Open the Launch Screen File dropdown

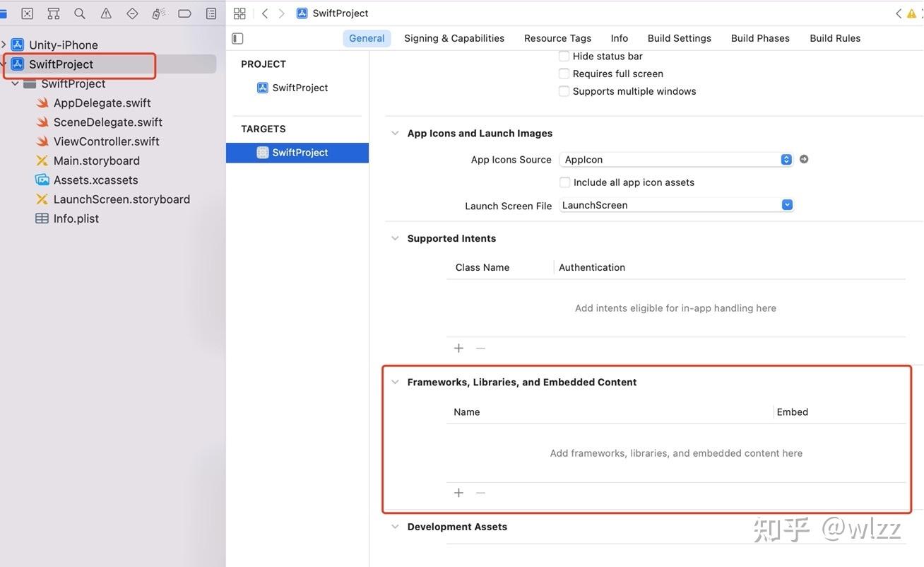(786, 204)
